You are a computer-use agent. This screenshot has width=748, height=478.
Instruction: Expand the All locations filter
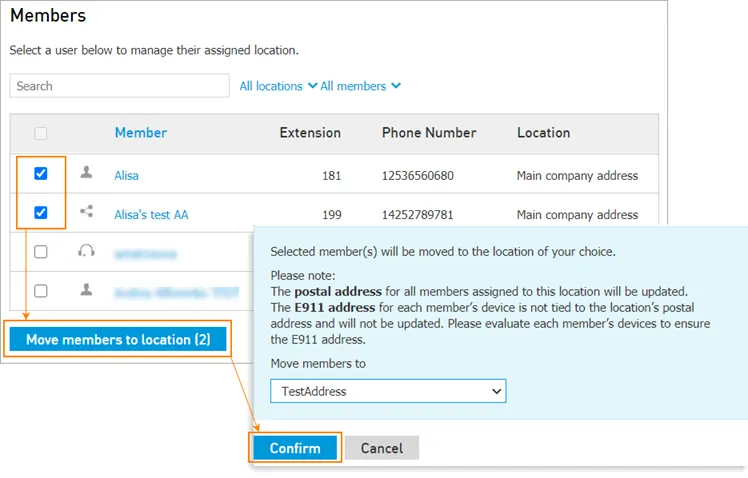pos(278,86)
